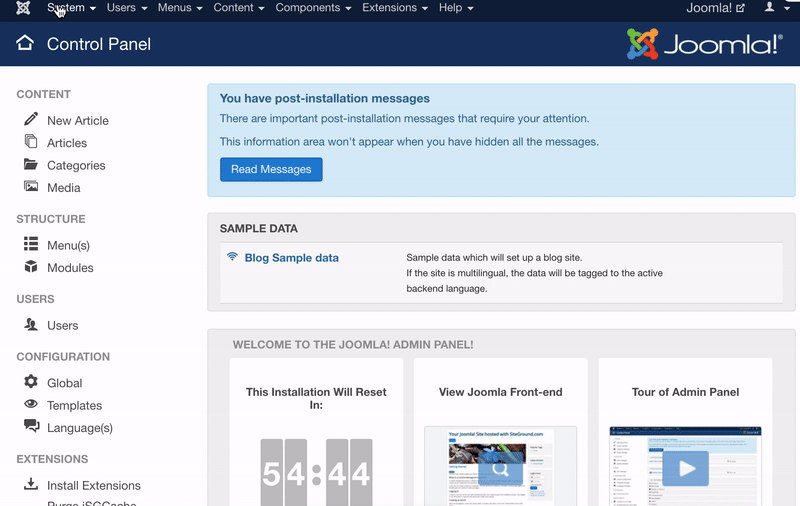Click the Joomla! brand logo in header

coord(705,44)
